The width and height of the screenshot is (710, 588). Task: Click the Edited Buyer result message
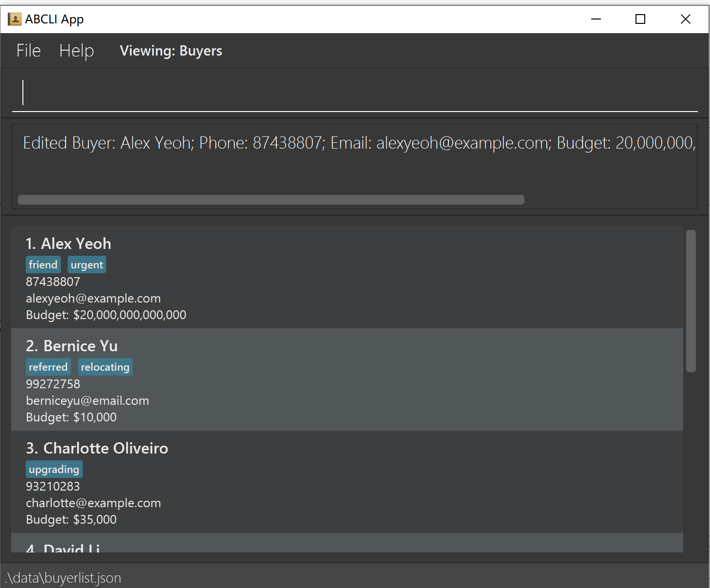pos(359,143)
